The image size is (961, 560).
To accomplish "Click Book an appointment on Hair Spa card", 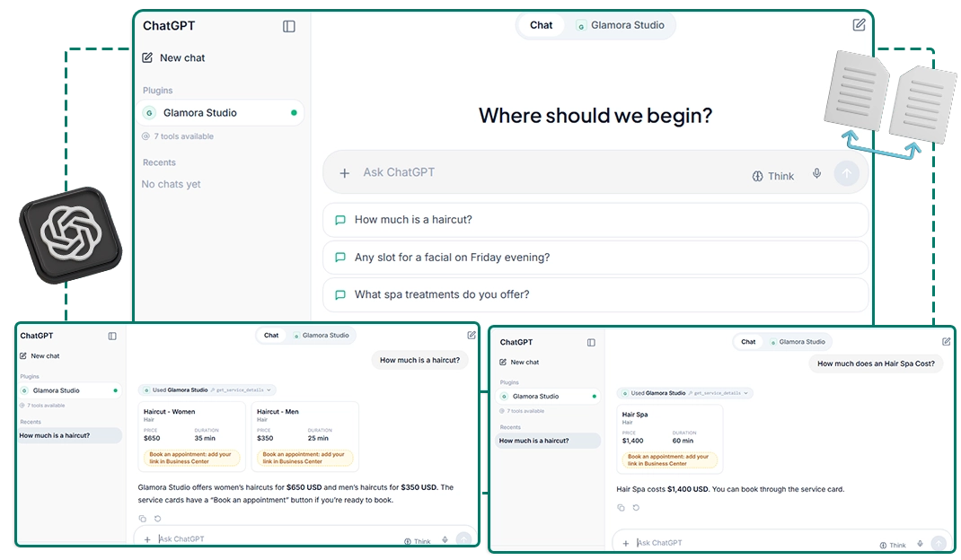I will coord(668,460).
